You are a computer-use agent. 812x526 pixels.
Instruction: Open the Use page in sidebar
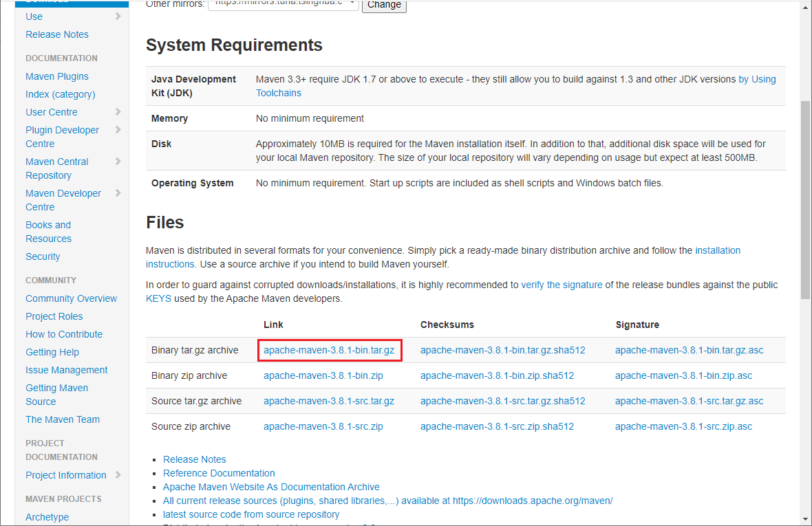34,17
